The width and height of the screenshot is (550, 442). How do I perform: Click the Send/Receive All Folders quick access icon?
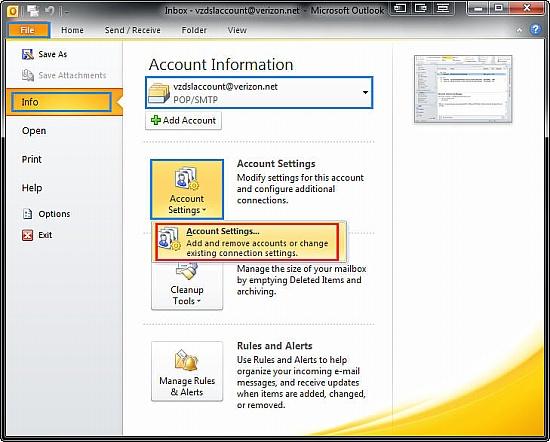pyautogui.click(x=33, y=11)
